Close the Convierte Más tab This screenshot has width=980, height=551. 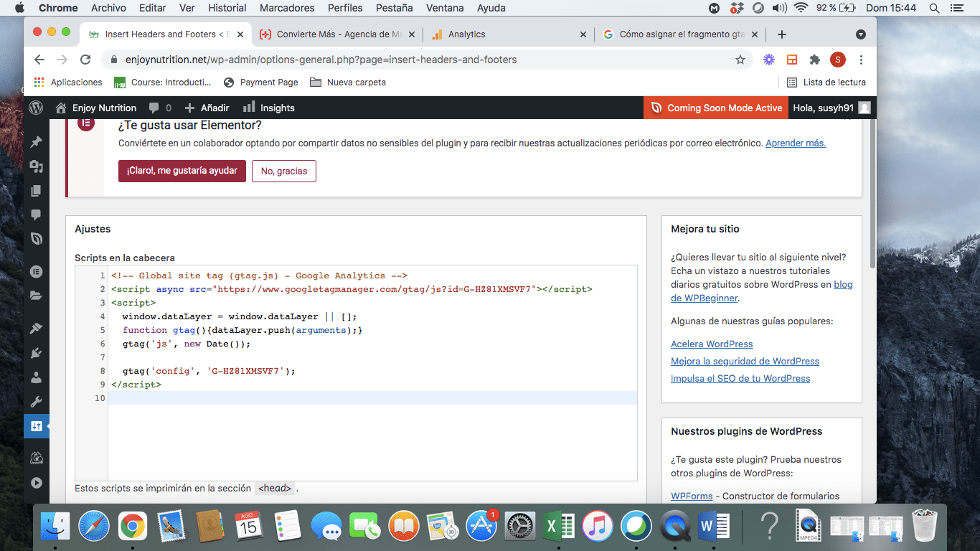click(413, 34)
